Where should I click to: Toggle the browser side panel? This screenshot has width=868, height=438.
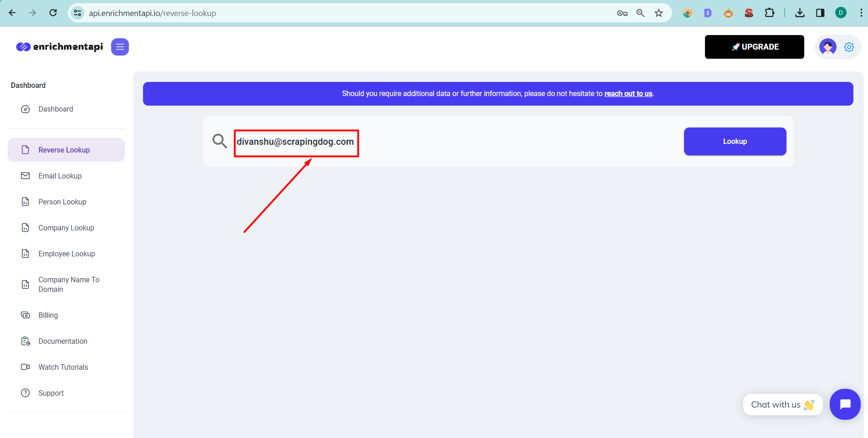coord(821,13)
